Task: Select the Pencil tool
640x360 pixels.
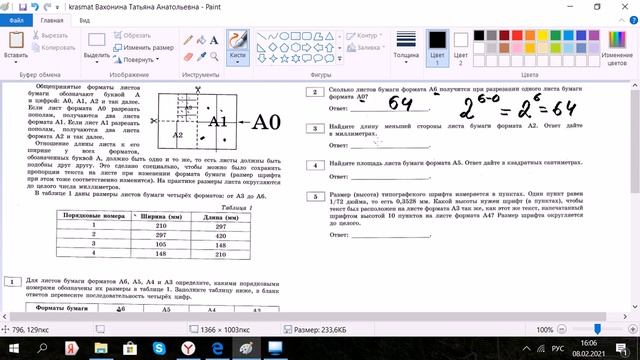Action: pyautogui.click(x=188, y=40)
